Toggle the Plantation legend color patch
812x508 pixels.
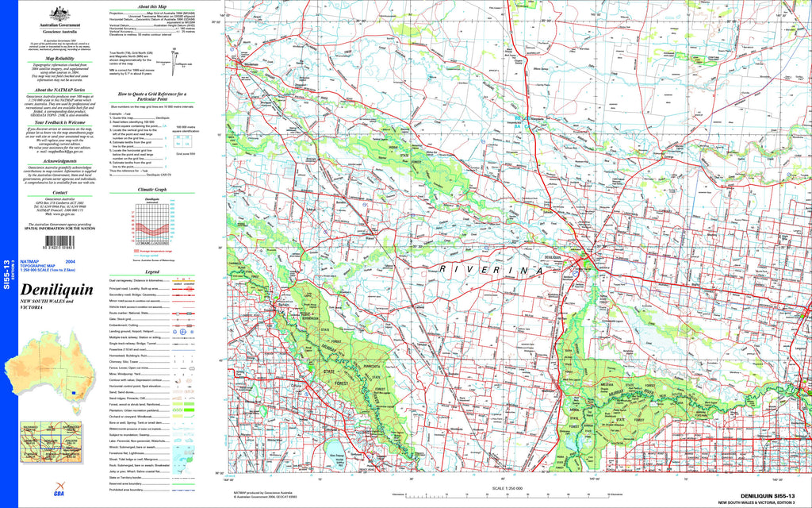coord(180,410)
